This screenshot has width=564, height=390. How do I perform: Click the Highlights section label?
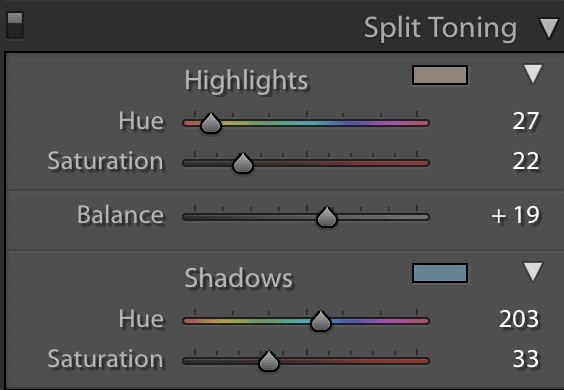pos(246,81)
